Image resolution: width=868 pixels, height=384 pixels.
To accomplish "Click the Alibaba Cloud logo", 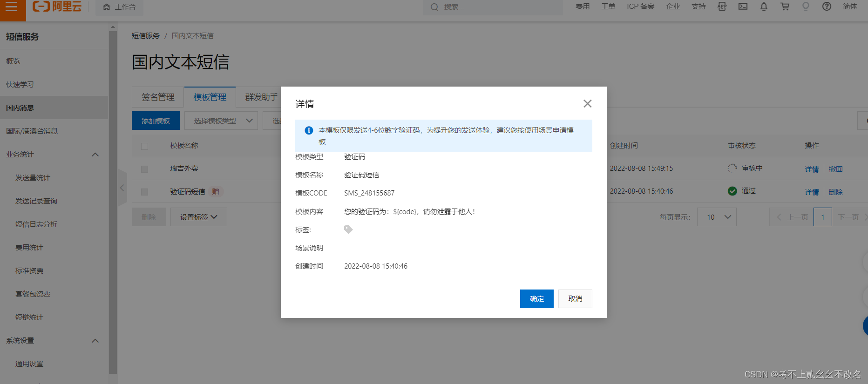I will [x=57, y=7].
